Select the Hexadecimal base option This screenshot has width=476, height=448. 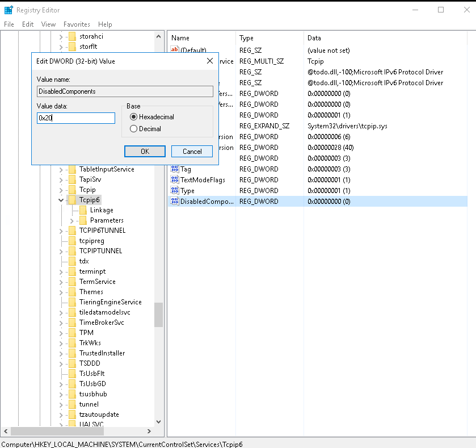point(134,117)
